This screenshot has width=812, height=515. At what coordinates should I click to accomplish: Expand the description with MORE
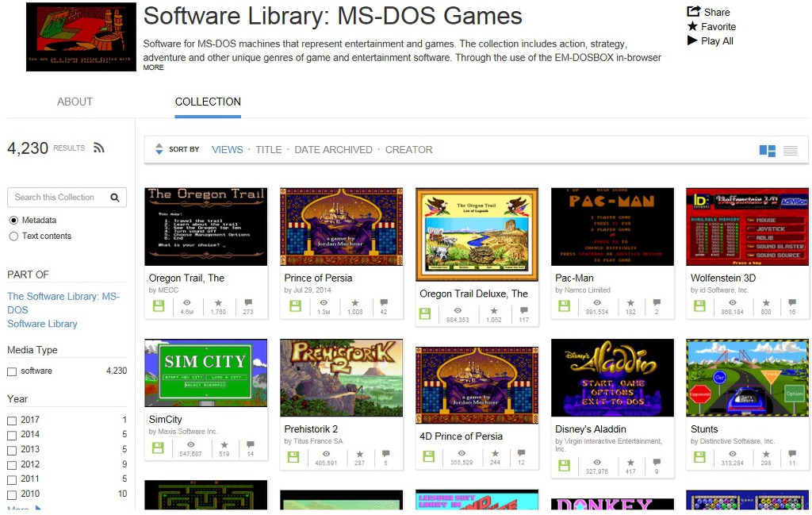coord(153,68)
